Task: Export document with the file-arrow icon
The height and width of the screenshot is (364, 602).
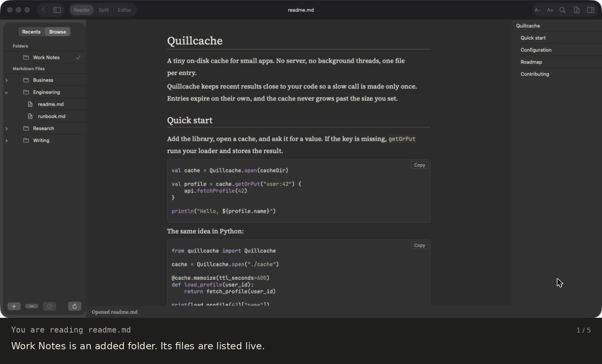Action: [x=577, y=10]
